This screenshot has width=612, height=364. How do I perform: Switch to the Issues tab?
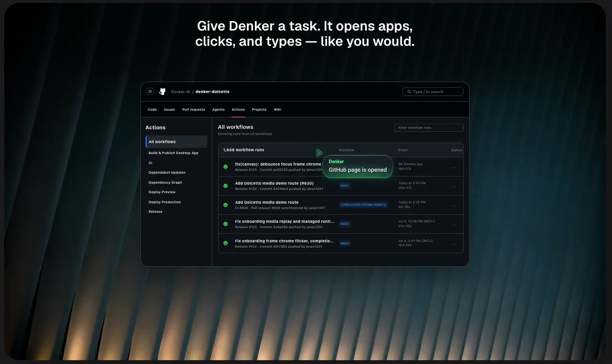169,109
